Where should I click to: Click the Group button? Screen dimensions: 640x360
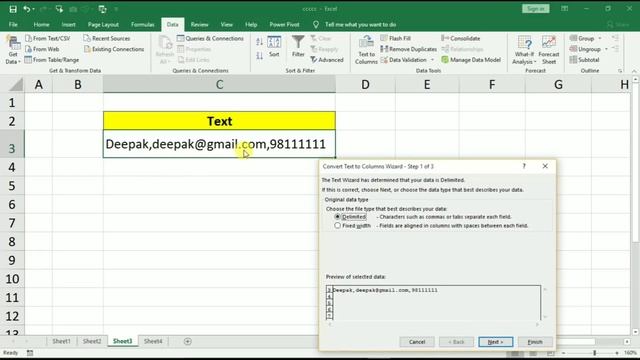pos(582,38)
